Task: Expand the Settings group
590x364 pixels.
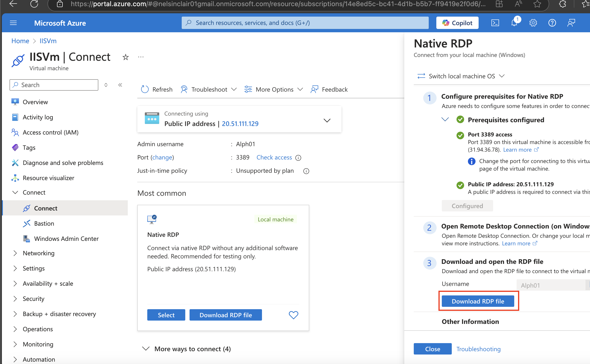Action: 15,268
